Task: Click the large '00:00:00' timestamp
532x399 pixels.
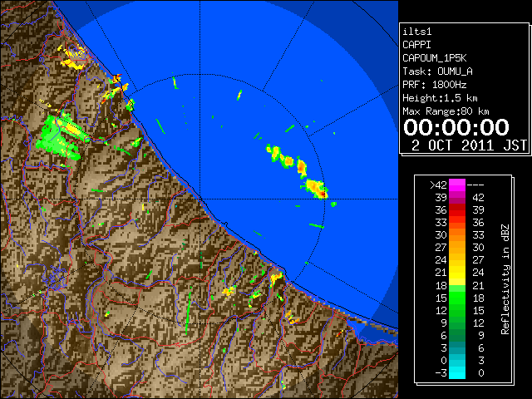Action: (x=456, y=127)
